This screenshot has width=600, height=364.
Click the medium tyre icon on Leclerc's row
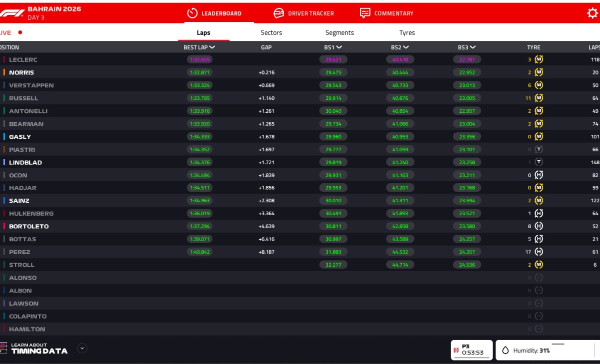tap(538, 59)
